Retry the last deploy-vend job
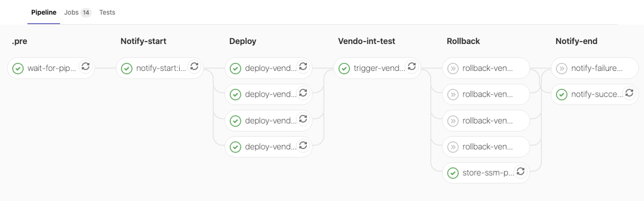Image resolution: width=644 pixels, height=201 pixels. point(303,145)
